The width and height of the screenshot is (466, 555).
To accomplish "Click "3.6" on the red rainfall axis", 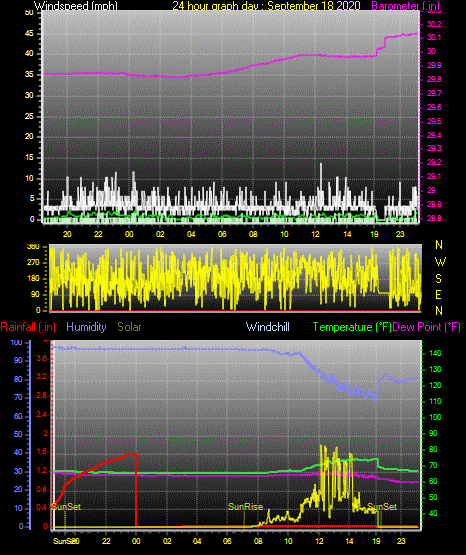I will (x=41, y=359).
